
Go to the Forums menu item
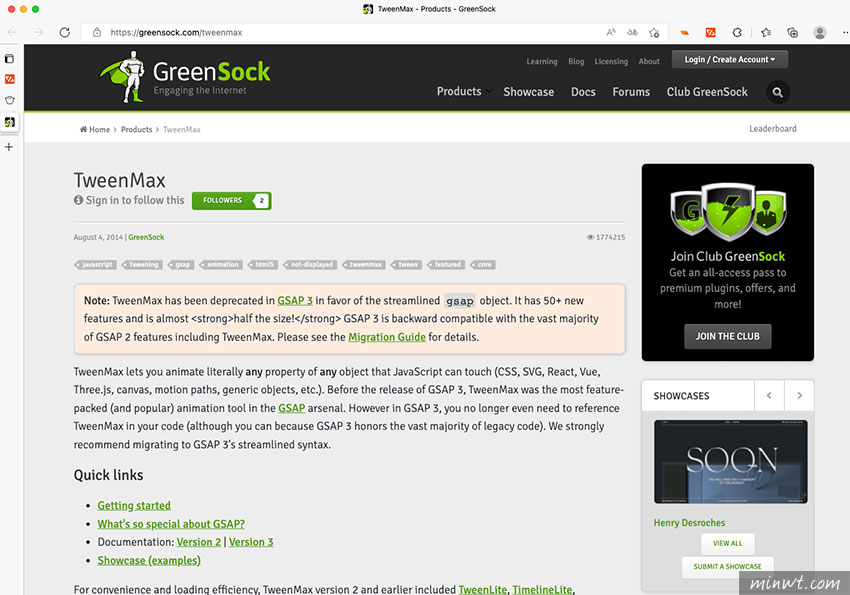click(631, 92)
